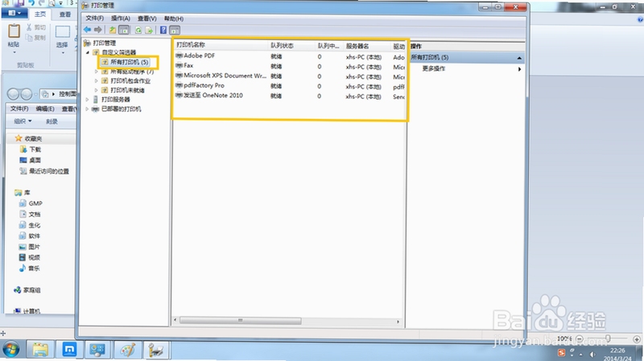This screenshot has width=644, height=361.
Task: Open the Windows Start orb
Action: 11,350
